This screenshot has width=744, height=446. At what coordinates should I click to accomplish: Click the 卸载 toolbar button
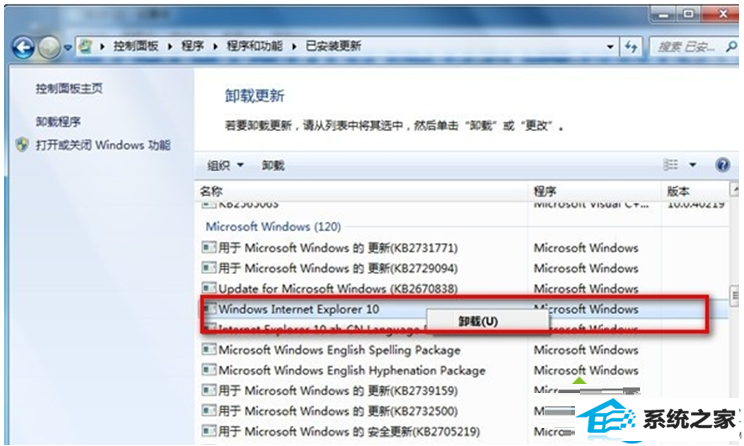click(x=273, y=166)
